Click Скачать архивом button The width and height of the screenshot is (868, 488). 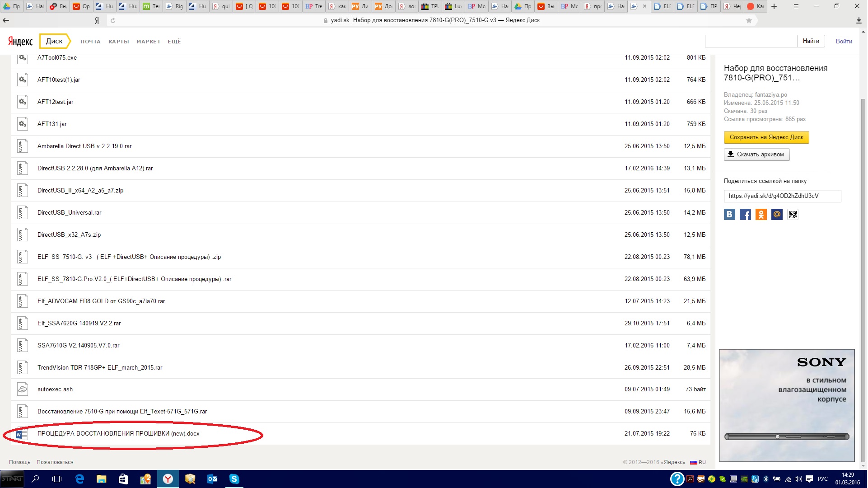click(756, 155)
